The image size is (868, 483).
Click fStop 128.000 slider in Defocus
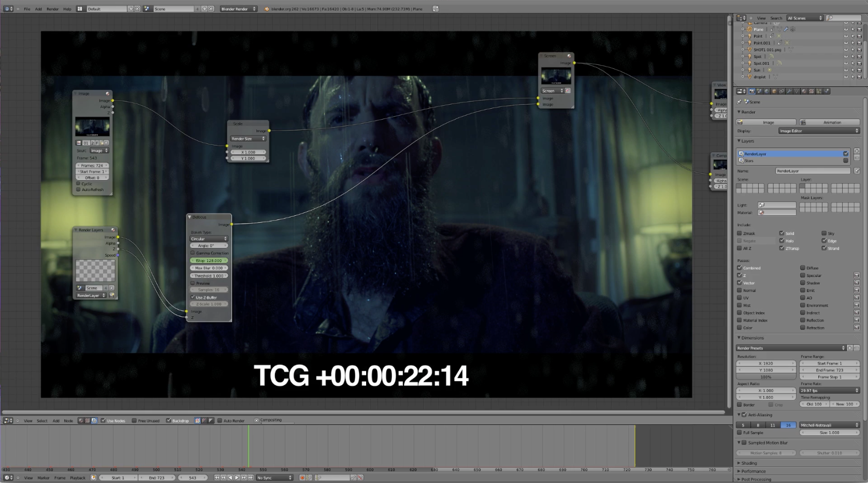pyautogui.click(x=209, y=260)
